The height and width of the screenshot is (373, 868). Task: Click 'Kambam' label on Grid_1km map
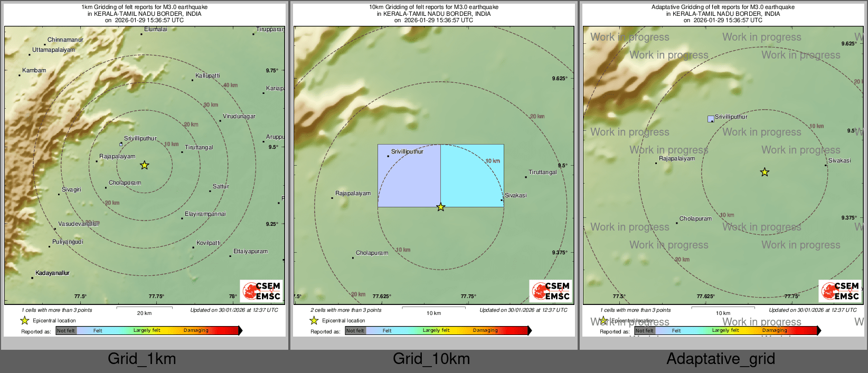pos(34,70)
